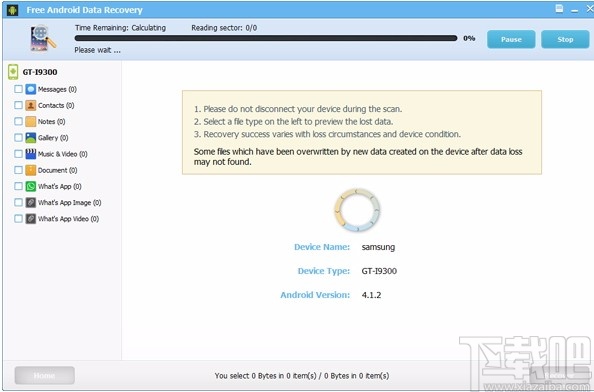Click the GT-I9300 device phone icon
Image resolution: width=594 pixels, height=392 pixels.
point(13,72)
